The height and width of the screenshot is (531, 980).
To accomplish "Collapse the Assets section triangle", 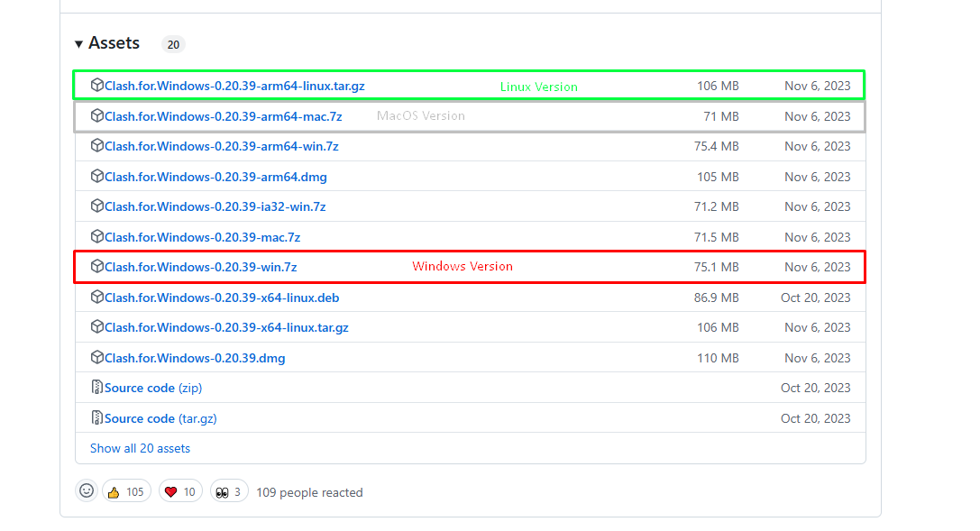I will click(79, 44).
